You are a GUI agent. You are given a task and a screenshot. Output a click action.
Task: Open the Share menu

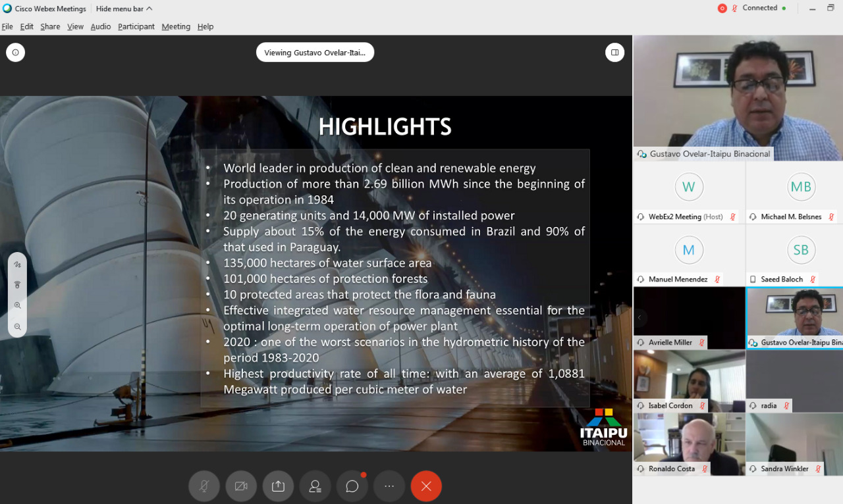coord(50,26)
